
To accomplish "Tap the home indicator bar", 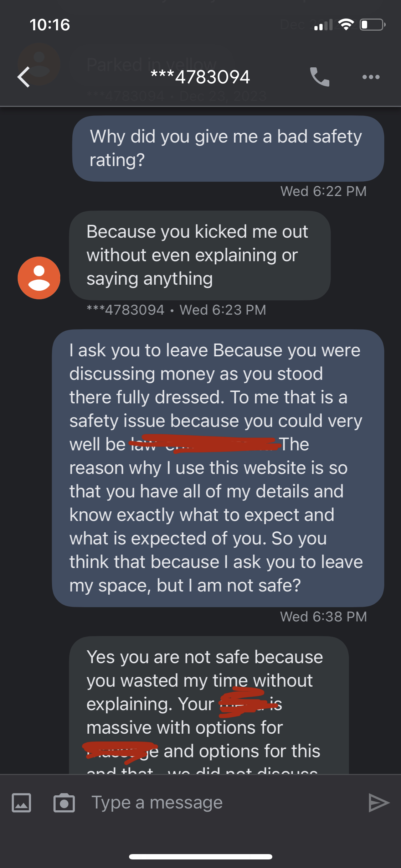I will pos(200,857).
